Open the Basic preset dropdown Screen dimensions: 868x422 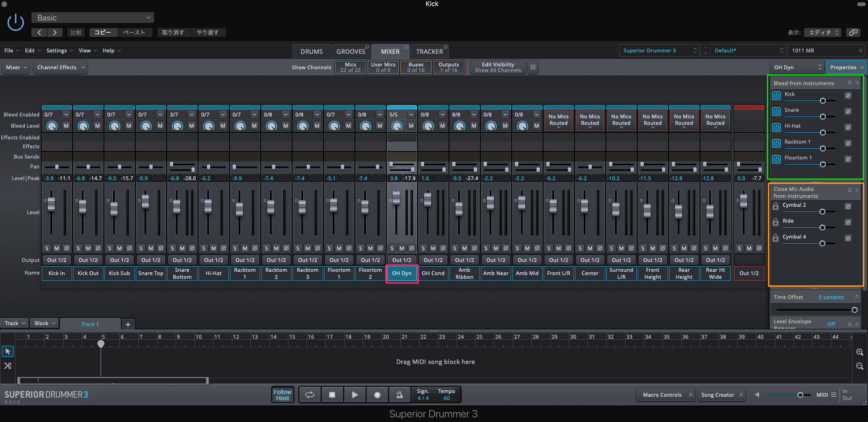(x=93, y=18)
